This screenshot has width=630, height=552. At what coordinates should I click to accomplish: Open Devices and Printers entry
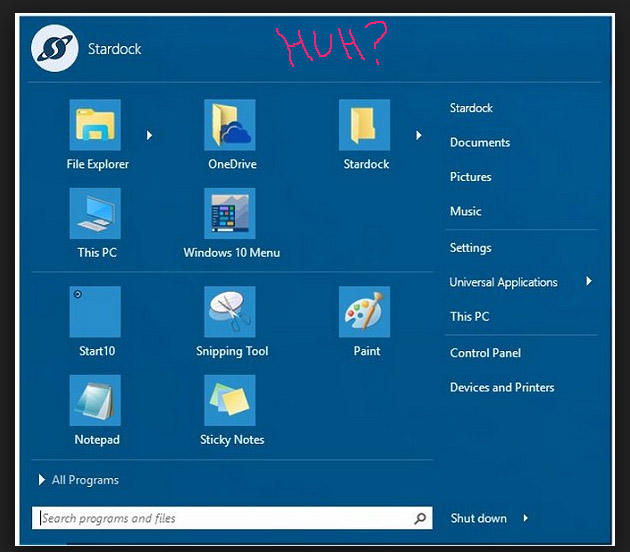[x=502, y=387]
